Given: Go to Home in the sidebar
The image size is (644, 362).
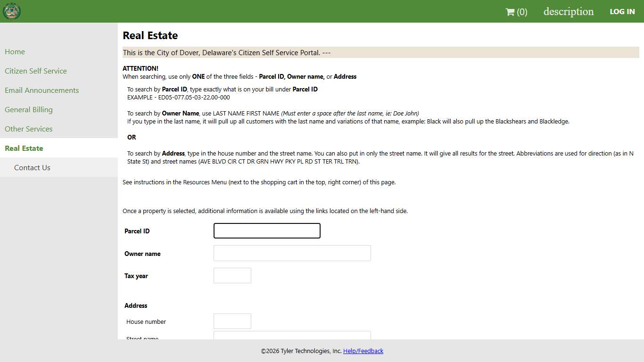Looking at the screenshot, I should point(15,52).
